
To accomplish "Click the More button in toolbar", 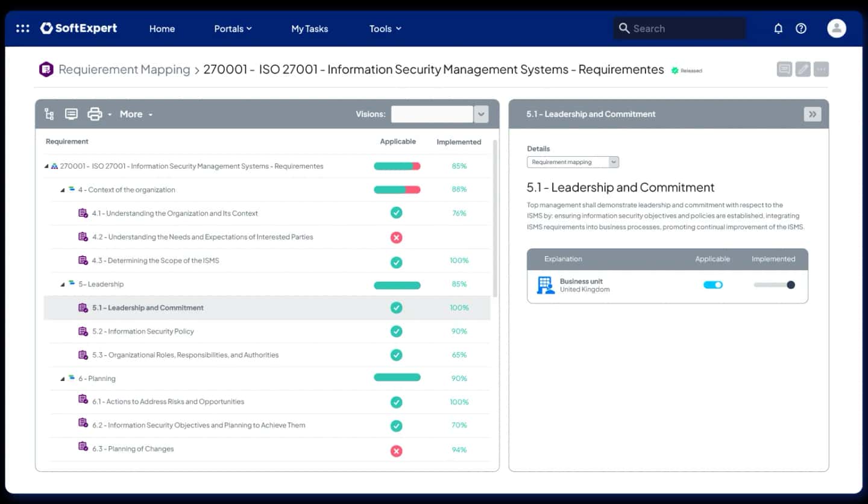I will tap(136, 114).
